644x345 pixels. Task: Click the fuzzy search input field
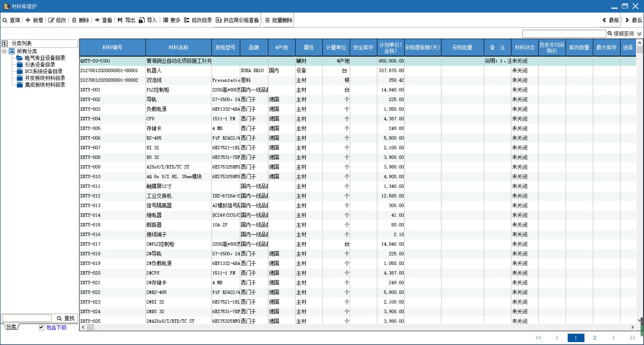[564, 34]
